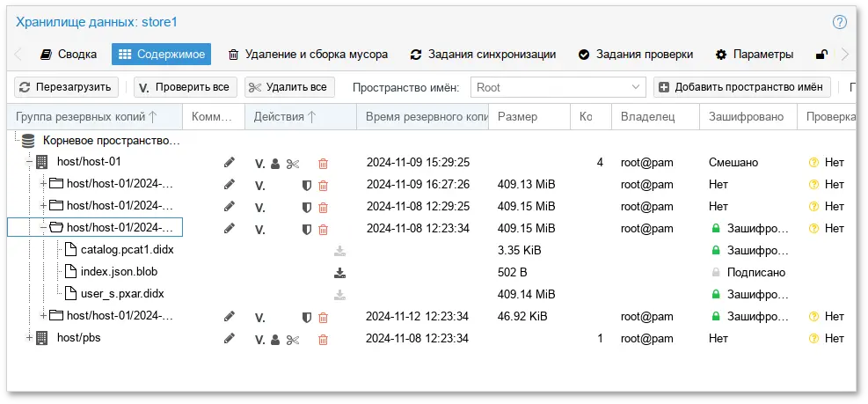Image resolution: width=868 pixels, height=404 pixels.
Task: Select user_s.pxar.didx file row
Action: (x=122, y=294)
